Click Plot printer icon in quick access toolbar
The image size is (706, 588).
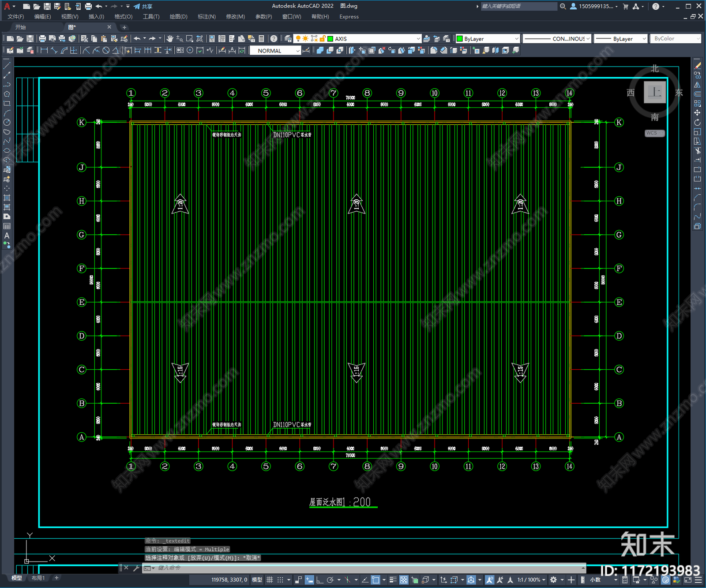(88, 7)
